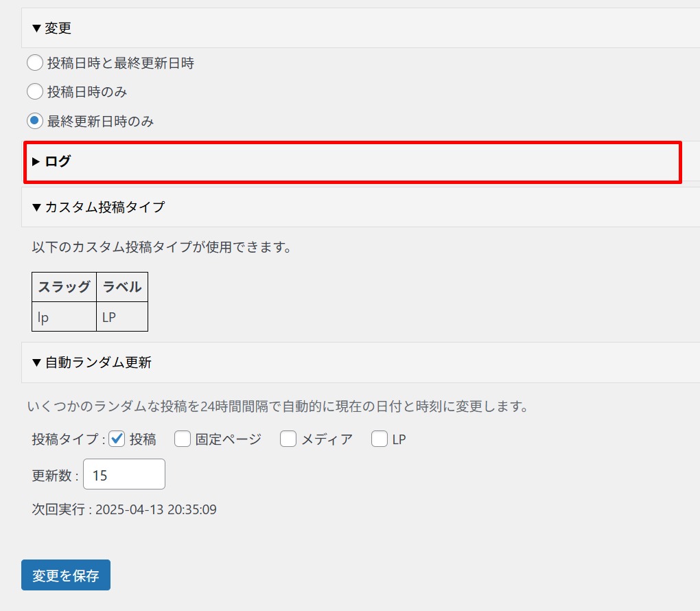Enable the メディア checkbox
The width and height of the screenshot is (700, 611).
click(x=288, y=439)
